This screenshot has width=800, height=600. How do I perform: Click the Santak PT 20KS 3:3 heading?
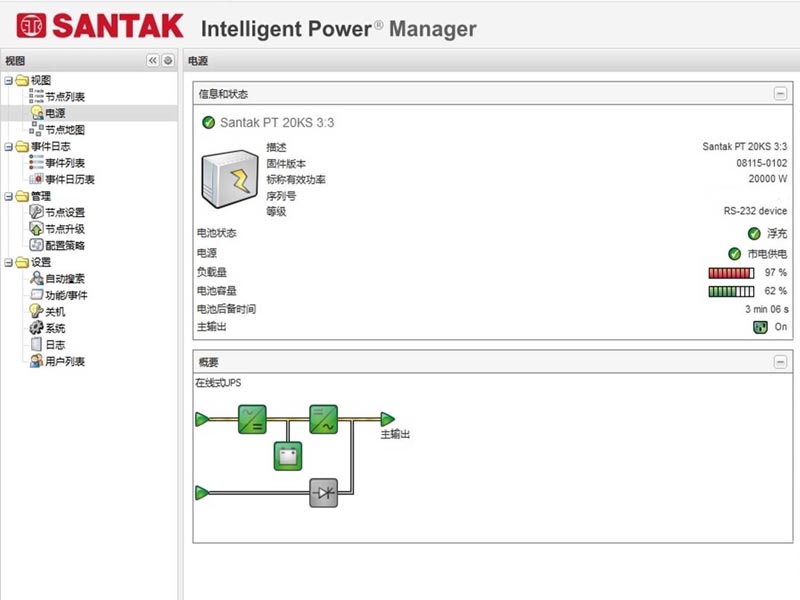tap(277, 123)
